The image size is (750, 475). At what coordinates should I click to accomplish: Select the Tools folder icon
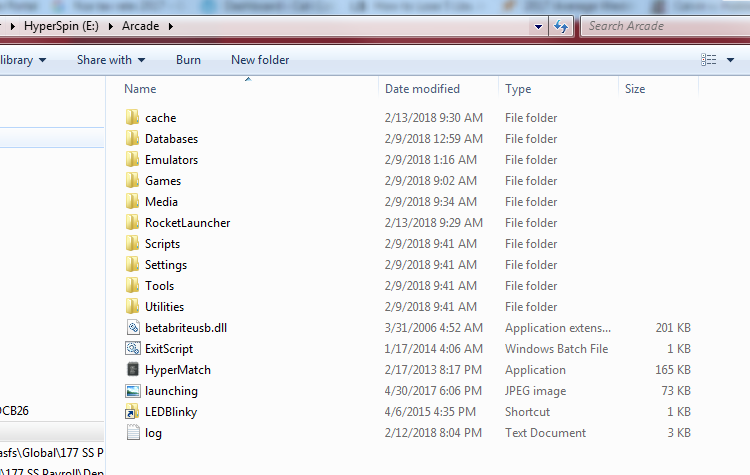tap(132, 286)
